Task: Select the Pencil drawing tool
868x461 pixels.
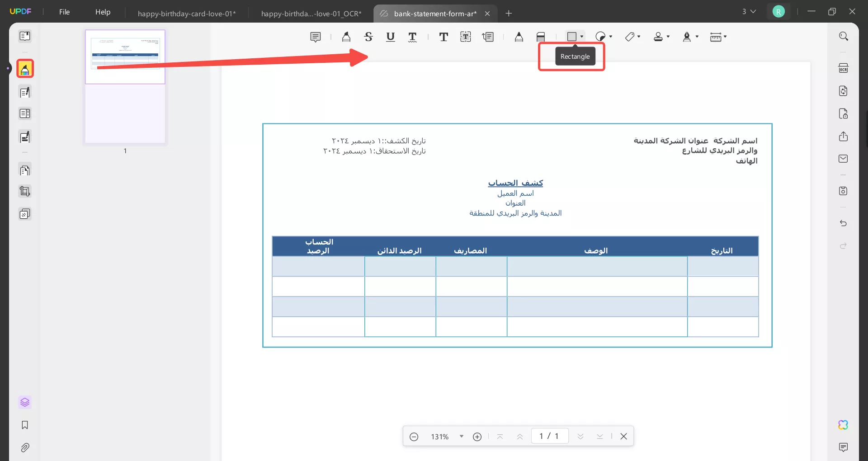Action: pos(519,37)
